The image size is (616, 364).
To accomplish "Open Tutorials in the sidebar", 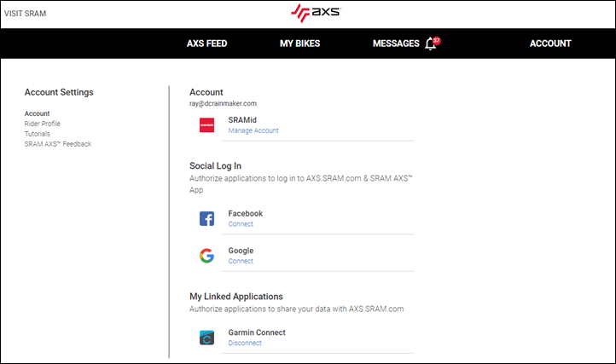I will [37, 134].
